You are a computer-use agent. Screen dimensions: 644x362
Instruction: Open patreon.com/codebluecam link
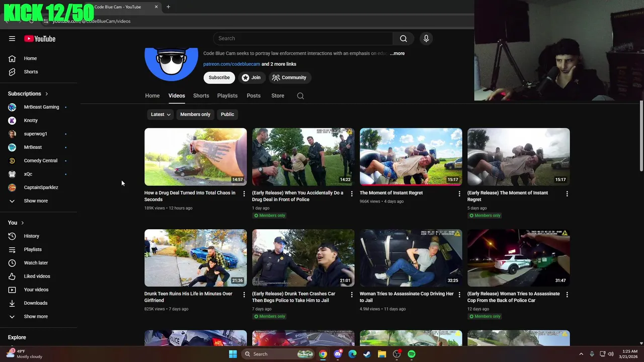point(231,64)
